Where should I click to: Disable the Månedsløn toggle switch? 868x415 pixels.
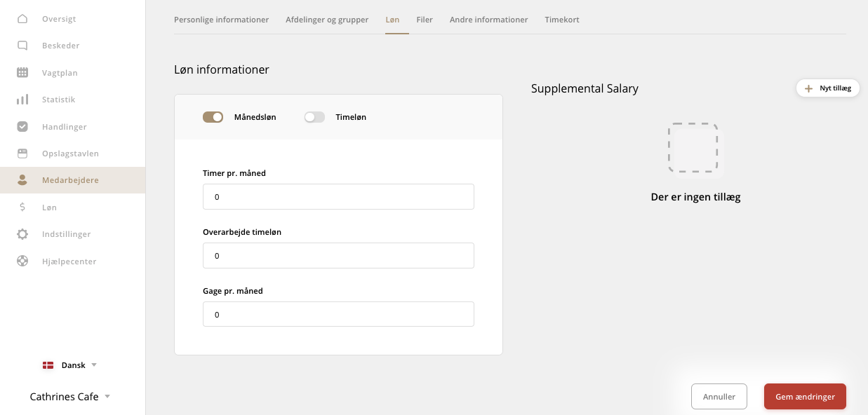click(213, 117)
